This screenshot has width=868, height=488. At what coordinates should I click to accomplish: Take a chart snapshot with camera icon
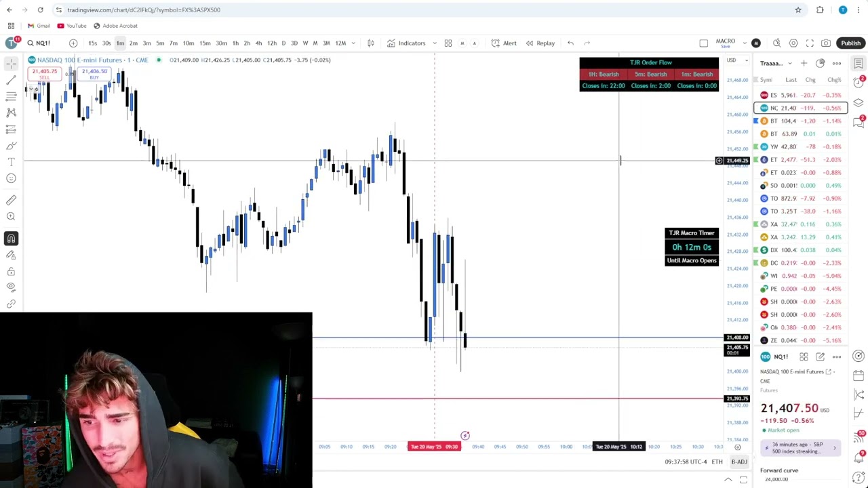pyautogui.click(x=826, y=43)
